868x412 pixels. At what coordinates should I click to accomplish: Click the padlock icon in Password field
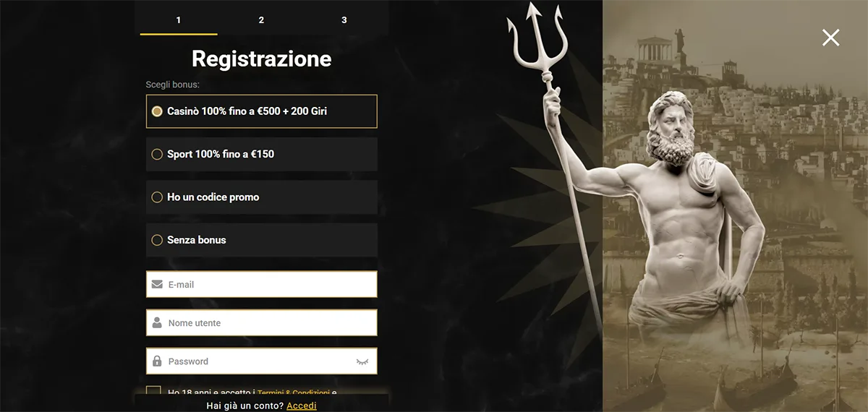157,361
